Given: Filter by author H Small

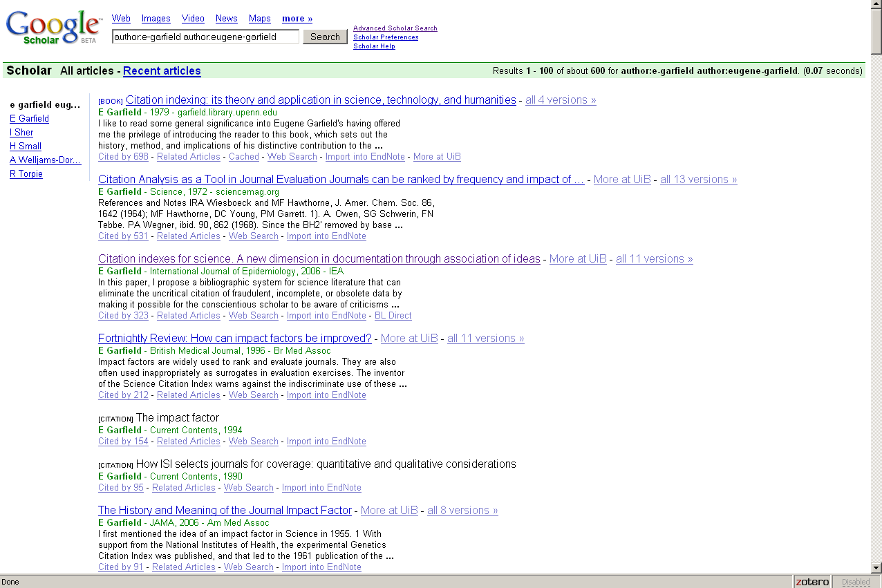Looking at the screenshot, I should point(26,146).
